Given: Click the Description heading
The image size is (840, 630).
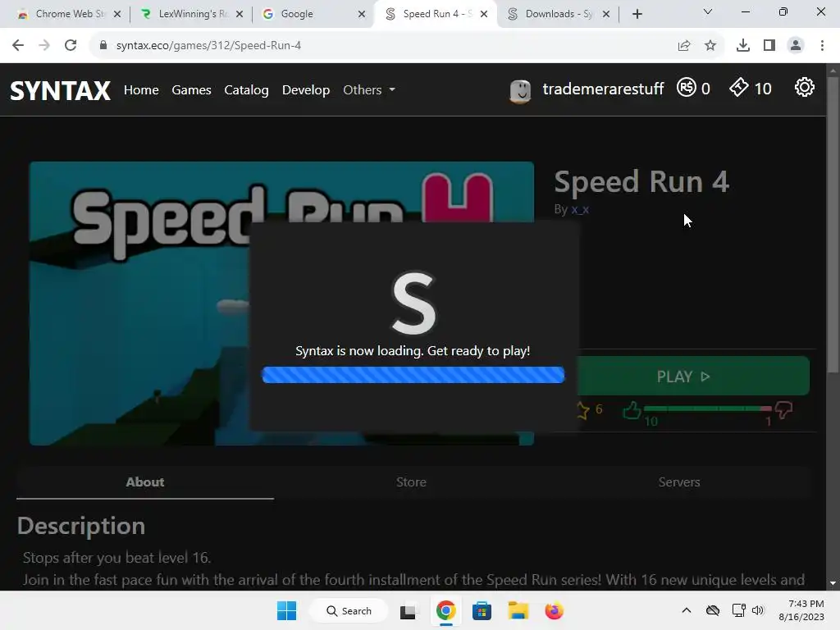Looking at the screenshot, I should click(81, 526).
